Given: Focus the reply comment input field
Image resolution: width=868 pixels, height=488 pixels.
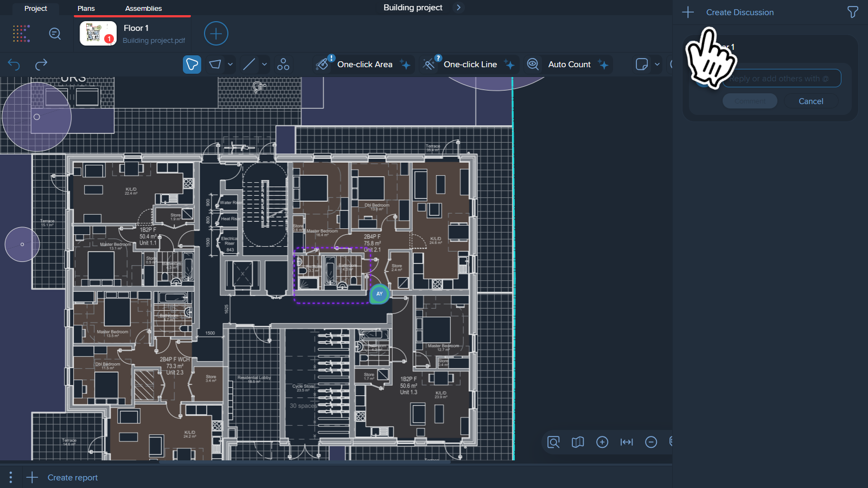Looking at the screenshot, I should point(782,78).
